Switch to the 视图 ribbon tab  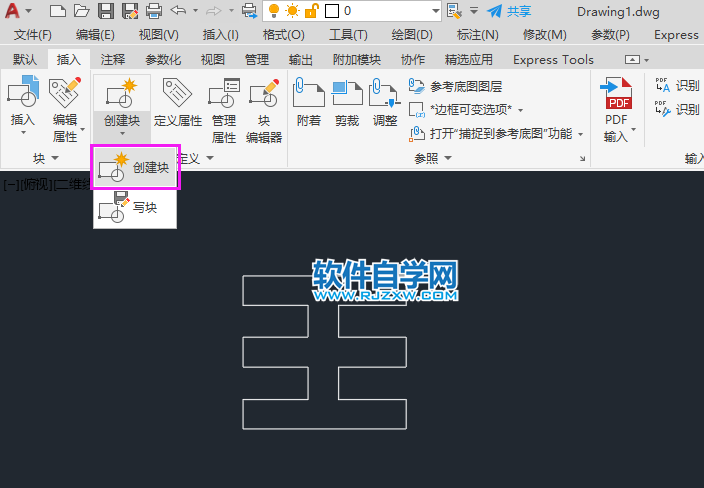(x=212, y=59)
